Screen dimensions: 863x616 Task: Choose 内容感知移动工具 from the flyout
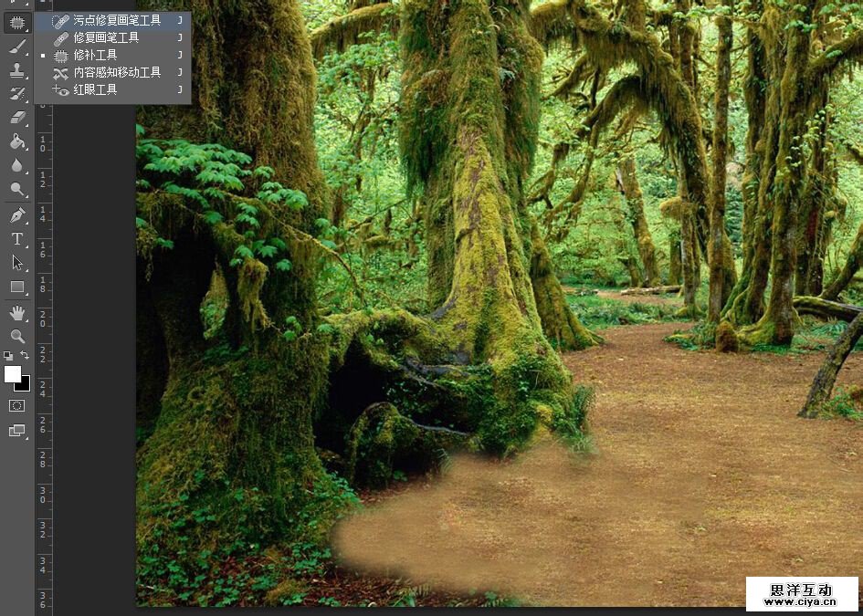(x=113, y=72)
